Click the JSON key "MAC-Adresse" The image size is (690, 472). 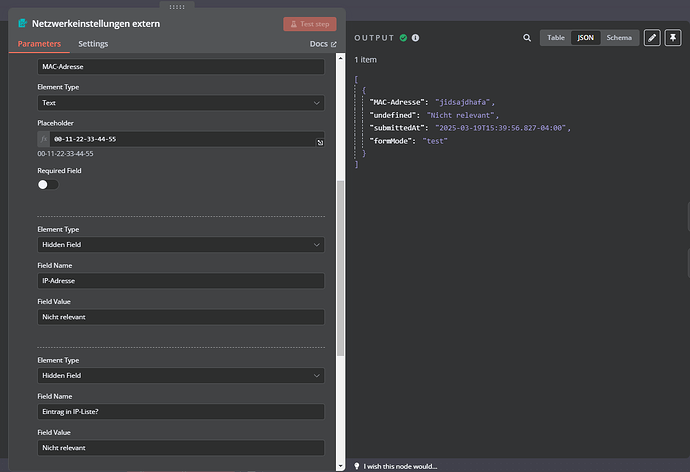click(x=397, y=102)
